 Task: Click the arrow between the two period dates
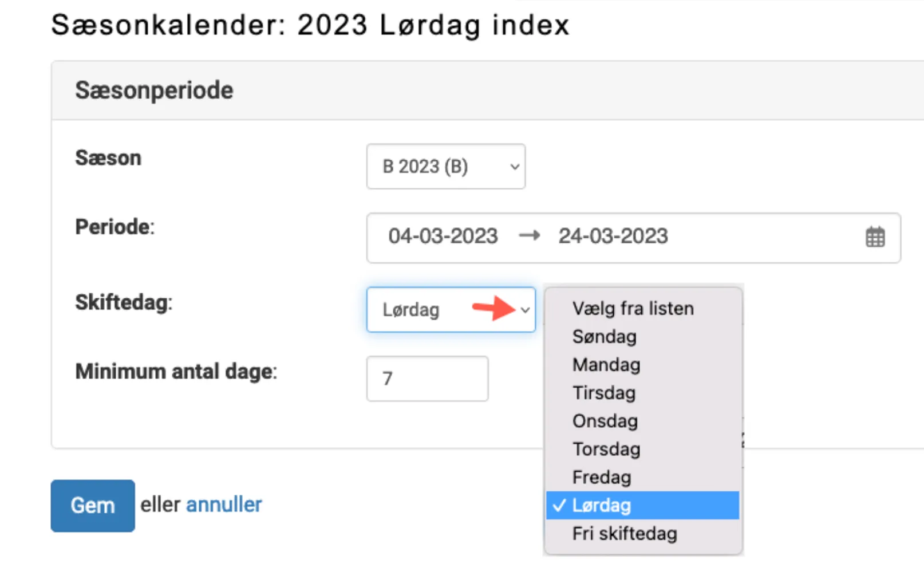click(x=529, y=236)
